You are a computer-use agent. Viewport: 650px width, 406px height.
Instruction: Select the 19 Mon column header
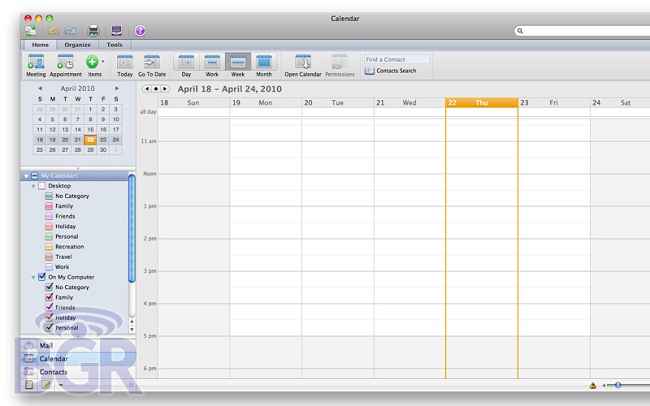pyautogui.click(x=266, y=103)
